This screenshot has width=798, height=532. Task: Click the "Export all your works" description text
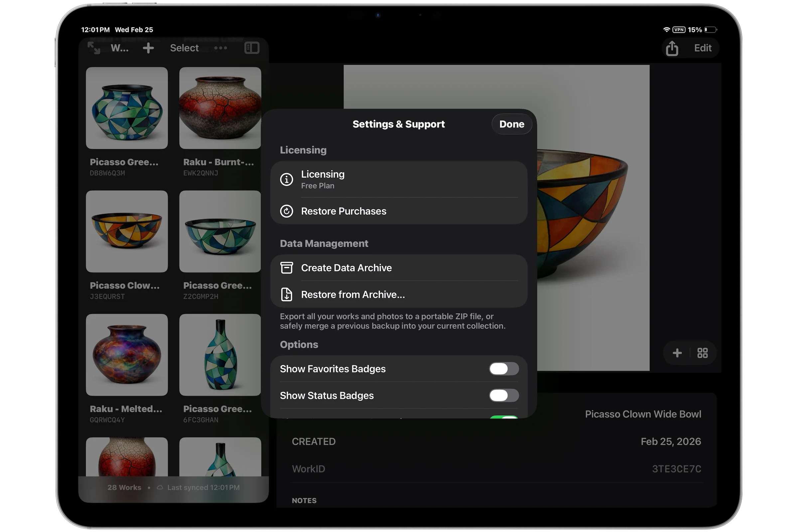click(x=393, y=321)
